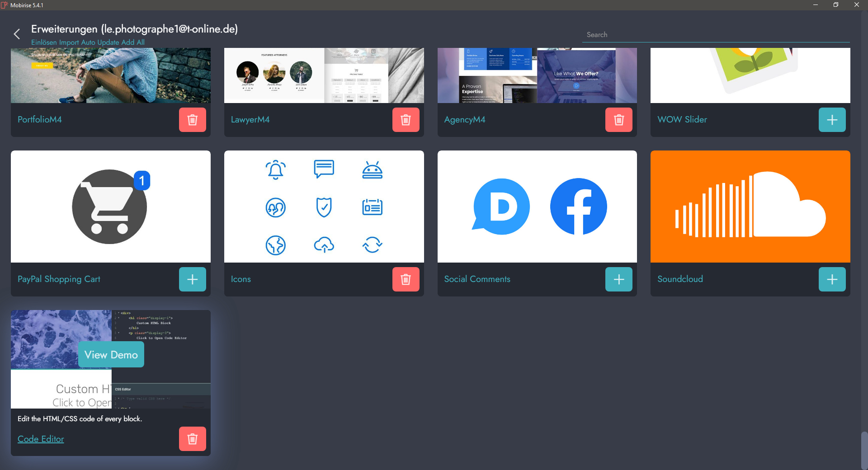Click the Android robot icon in Icons preview
Image resolution: width=868 pixels, height=470 pixels.
coord(373,170)
